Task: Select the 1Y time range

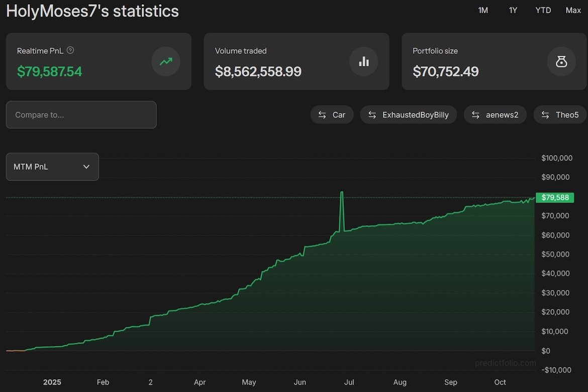Action: [x=513, y=10]
